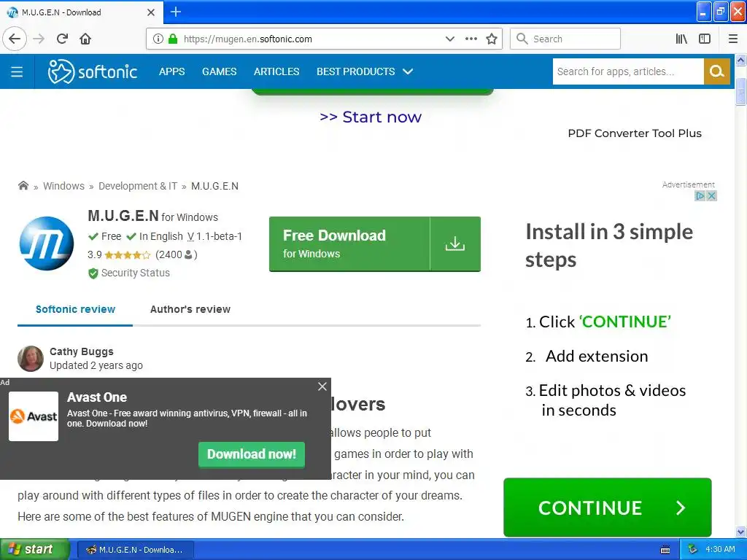Click the page scrollbar down arrow

pos(740,532)
